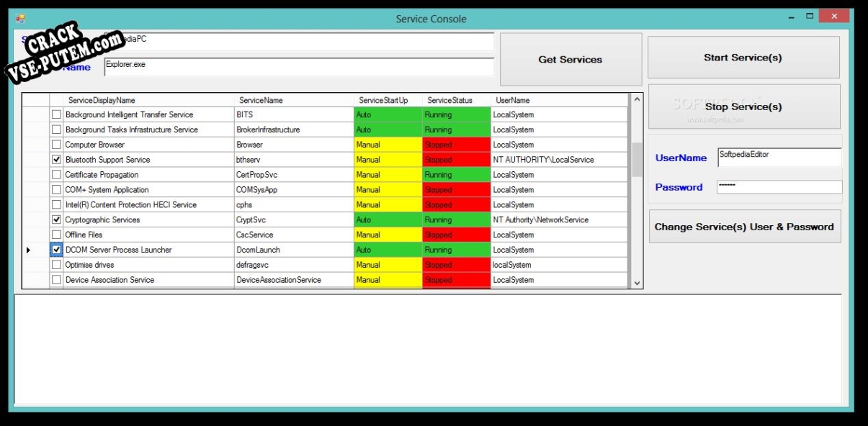
Task: Click the Auto startup cell for BITS
Action: (388, 114)
